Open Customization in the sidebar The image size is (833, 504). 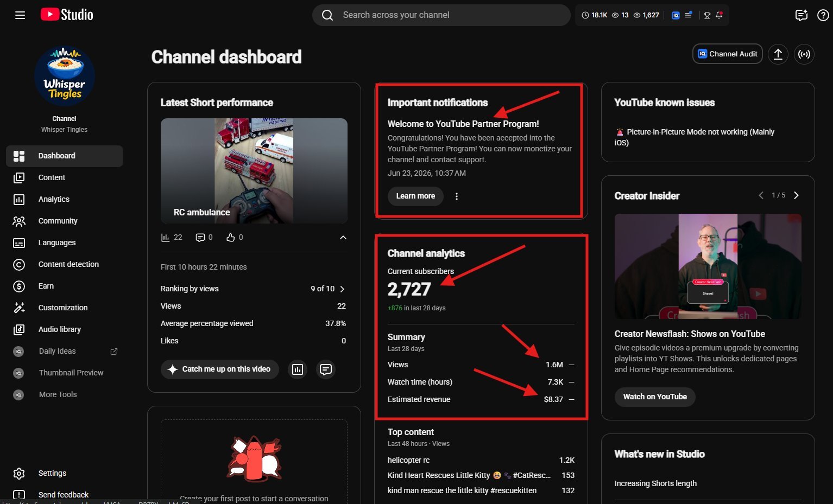64,308
